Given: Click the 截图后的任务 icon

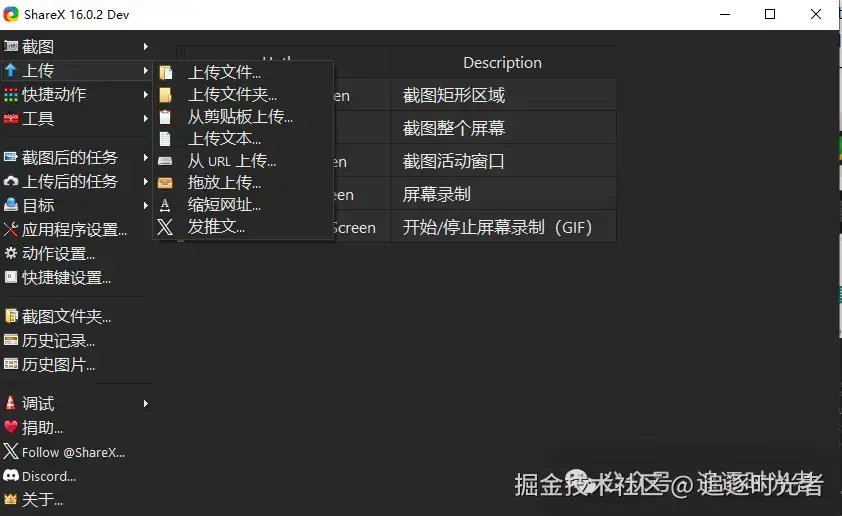Looking at the screenshot, I should click(x=11, y=157).
